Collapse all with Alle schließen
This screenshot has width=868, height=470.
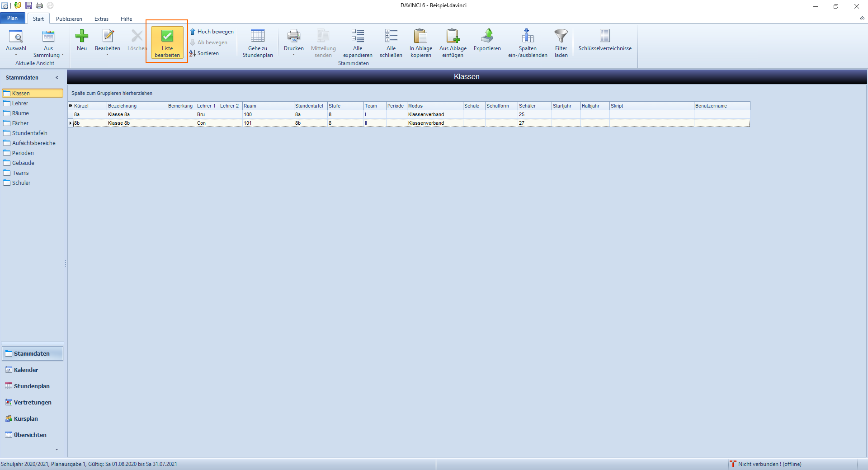point(391,43)
